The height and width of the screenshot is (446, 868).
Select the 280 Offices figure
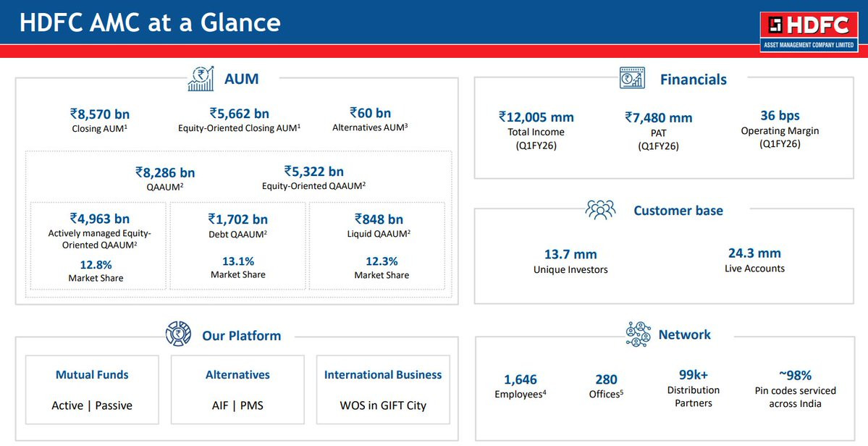[x=606, y=379]
